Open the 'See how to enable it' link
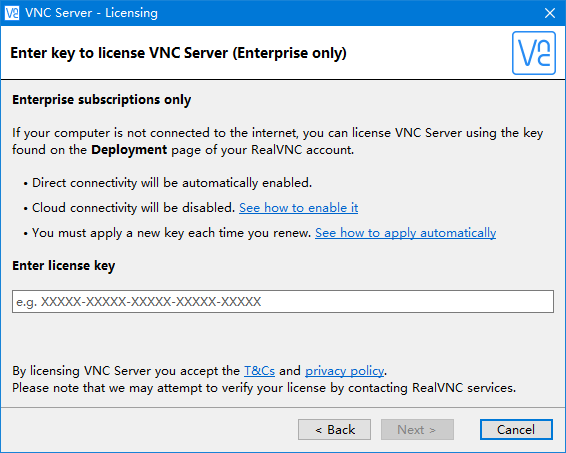 [x=299, y=208]
